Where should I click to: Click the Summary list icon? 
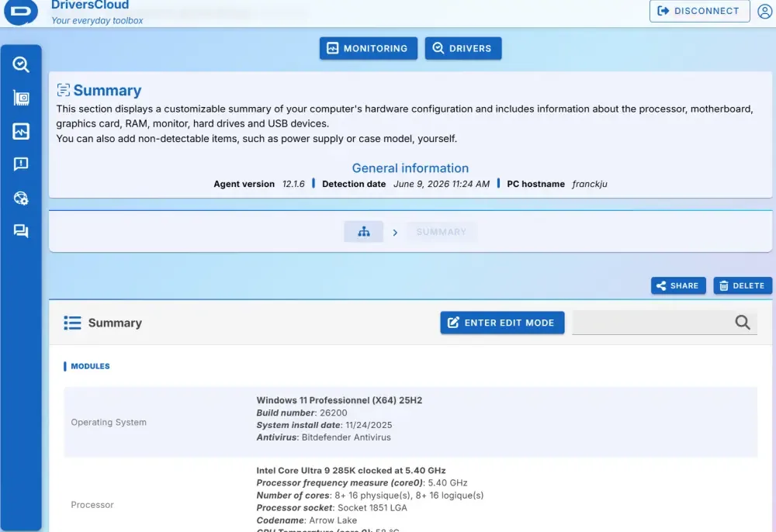[x=72, y=323]
